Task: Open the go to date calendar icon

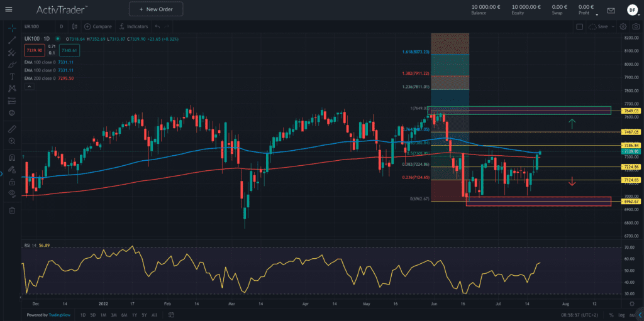Action: coord(171,315)
